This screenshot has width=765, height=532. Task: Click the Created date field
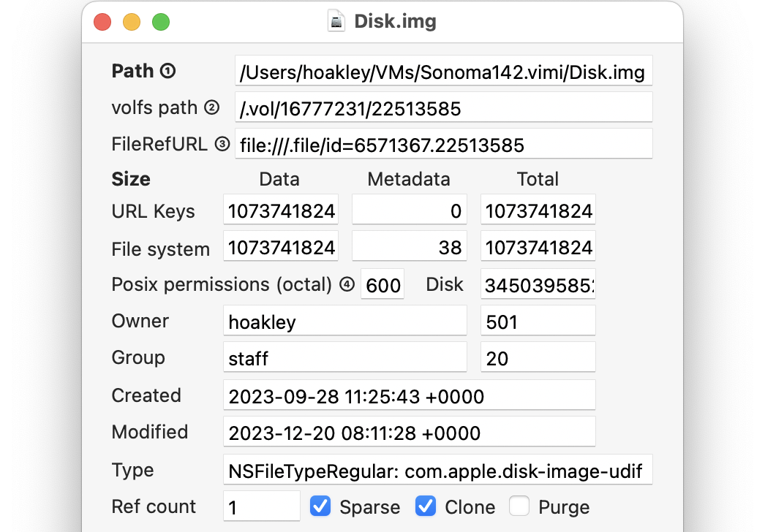[x=409, y=396]
